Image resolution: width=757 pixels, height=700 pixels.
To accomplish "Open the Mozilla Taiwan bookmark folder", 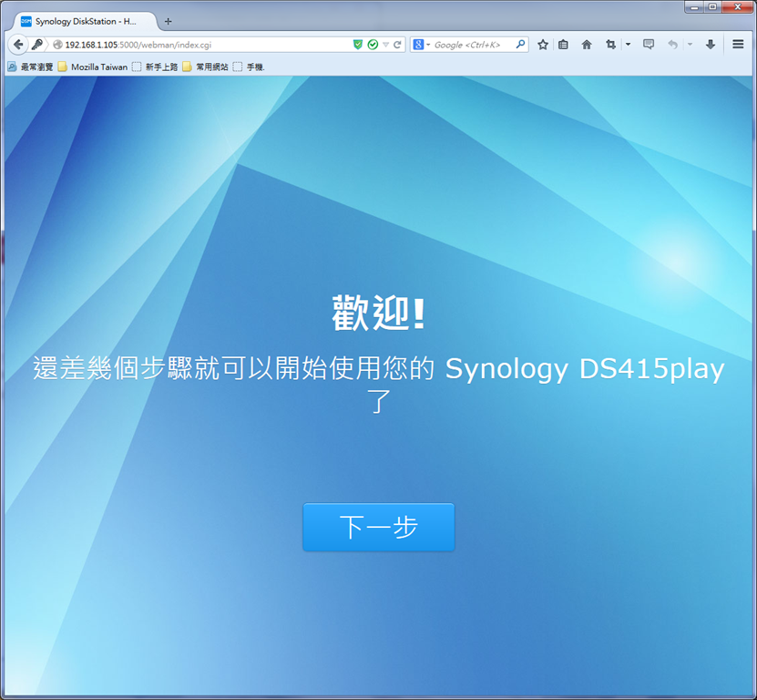I will [93, 67].
